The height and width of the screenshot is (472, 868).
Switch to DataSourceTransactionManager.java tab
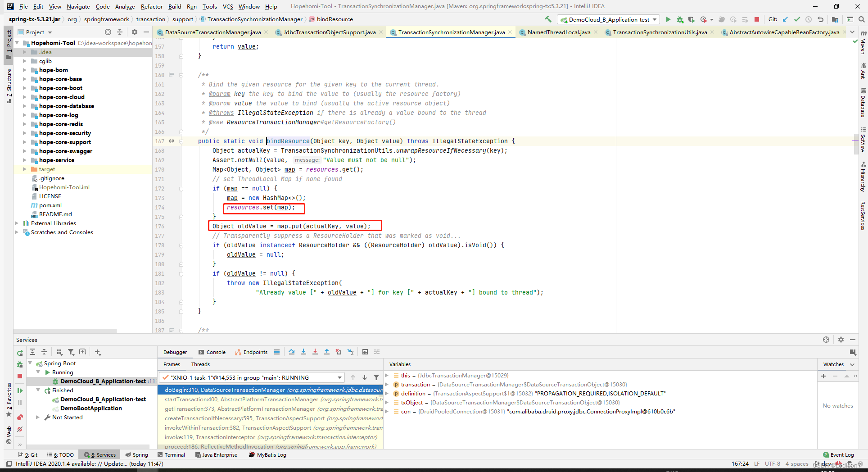212,32
